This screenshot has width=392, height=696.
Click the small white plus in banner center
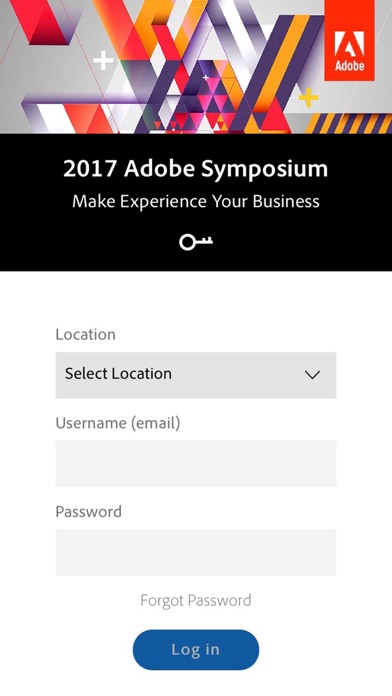tap(206, 78)
